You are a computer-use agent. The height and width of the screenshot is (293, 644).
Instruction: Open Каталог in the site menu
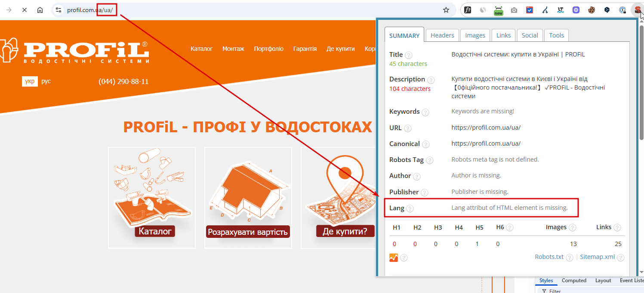tap(202, 49)
